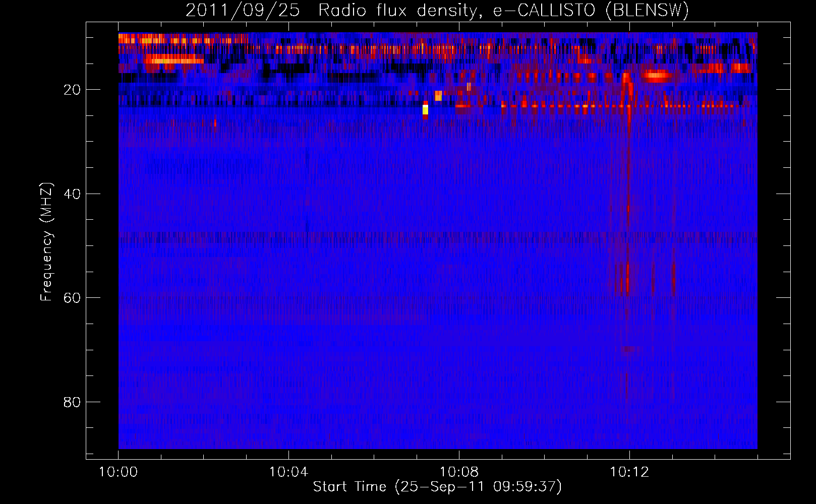This screenshot has width=816, height=504.
Task: Select the 40 MHz frequency tick label
Action: (x=73, y=194)
